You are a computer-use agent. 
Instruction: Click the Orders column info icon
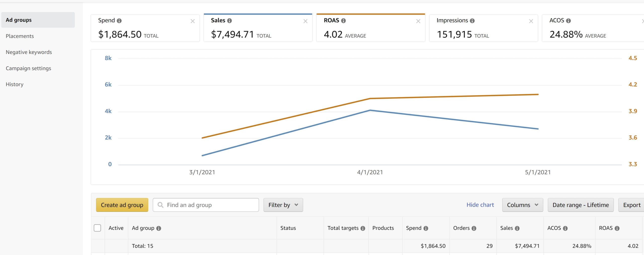474,229
